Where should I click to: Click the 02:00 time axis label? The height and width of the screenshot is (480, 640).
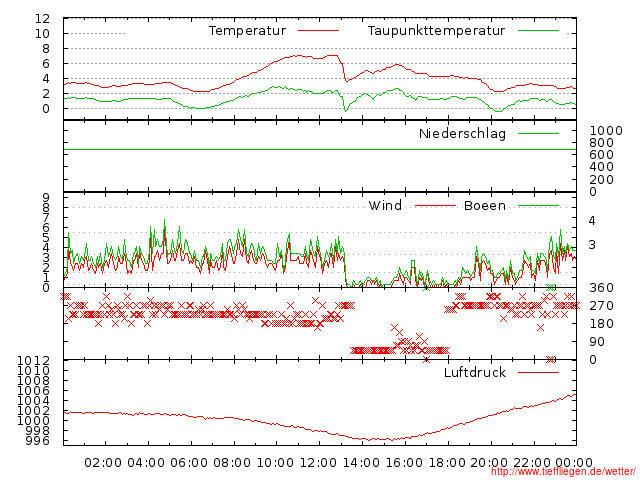click(x=103, y=463)
